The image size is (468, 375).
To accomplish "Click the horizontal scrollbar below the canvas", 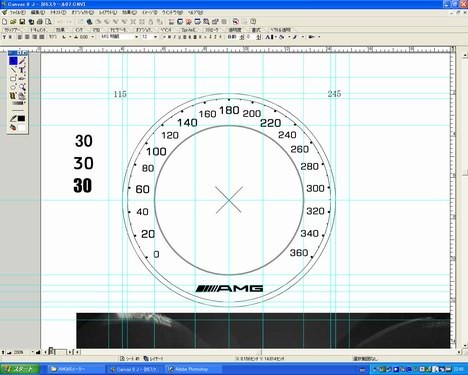I will (268, 352).
